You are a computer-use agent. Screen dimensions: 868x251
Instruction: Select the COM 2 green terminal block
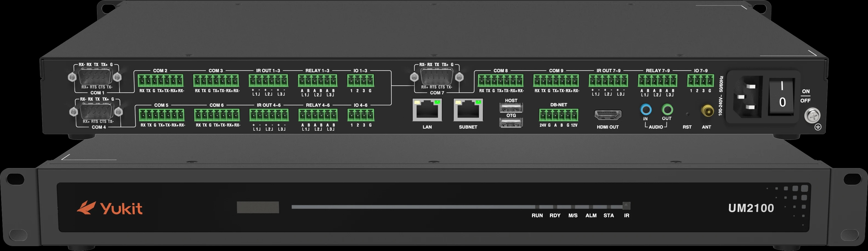point(160,81)
